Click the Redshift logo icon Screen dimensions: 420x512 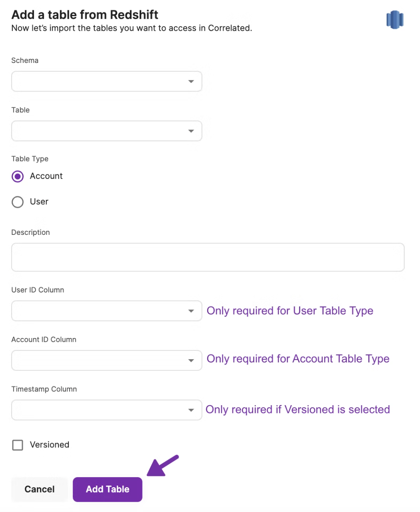point(395,19)
